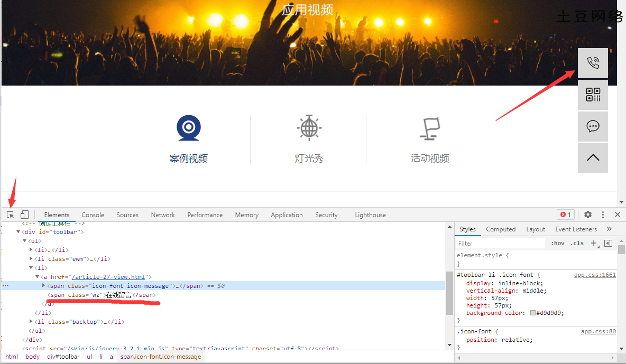Toggle the computed styles sidebar icon
626x364 pixels.
(608, 244)
